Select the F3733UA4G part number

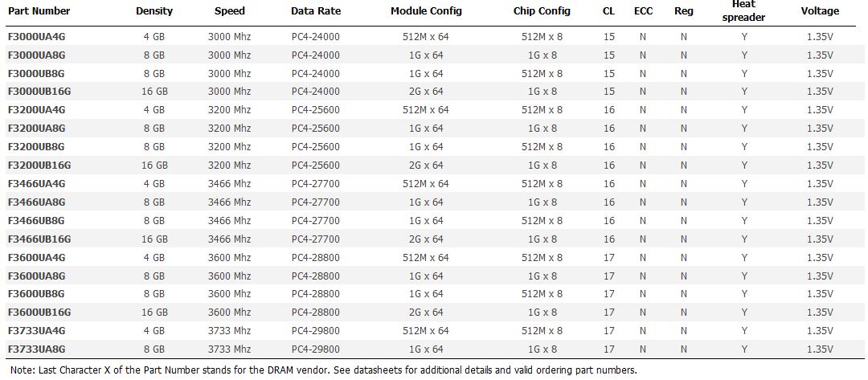click(x=36, y=331)
